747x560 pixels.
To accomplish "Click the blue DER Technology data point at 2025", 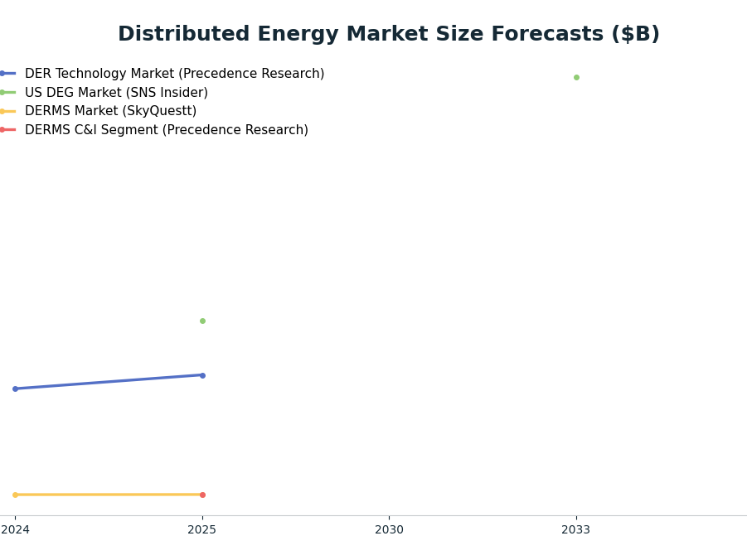I will tap(202, 376).
